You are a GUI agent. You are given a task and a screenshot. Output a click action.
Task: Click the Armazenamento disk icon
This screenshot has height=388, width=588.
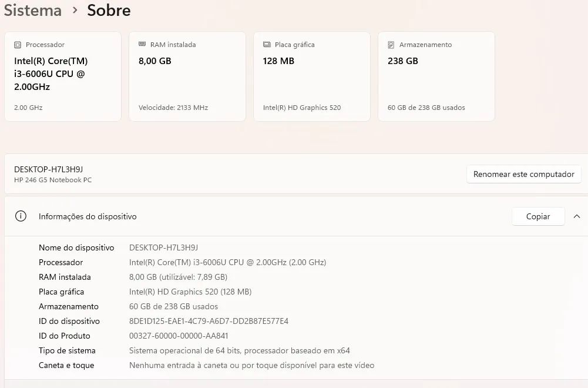coord(391,45)
